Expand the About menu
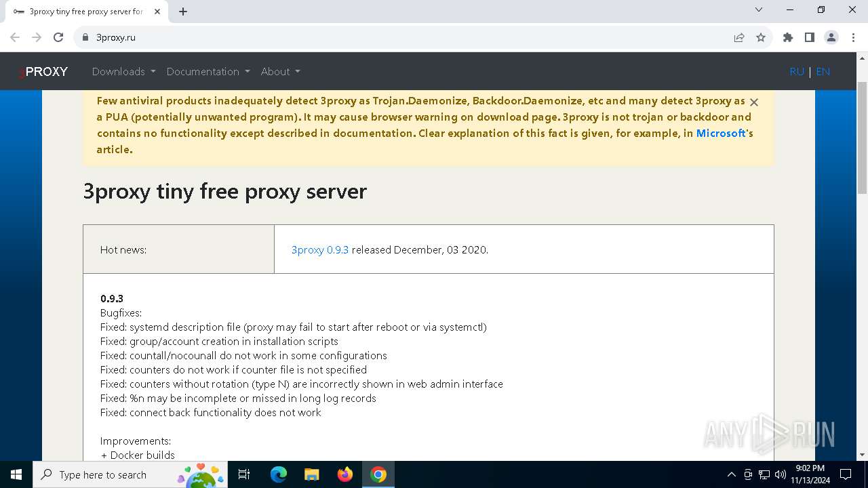This screenshot has height=488, width=868. tap(280, 71)
